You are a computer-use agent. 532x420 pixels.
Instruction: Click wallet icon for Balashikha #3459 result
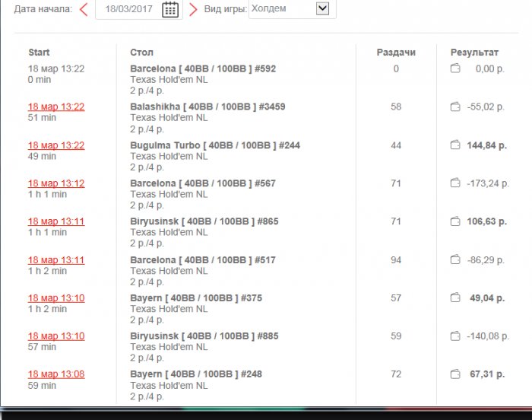[x=455, y=107]
